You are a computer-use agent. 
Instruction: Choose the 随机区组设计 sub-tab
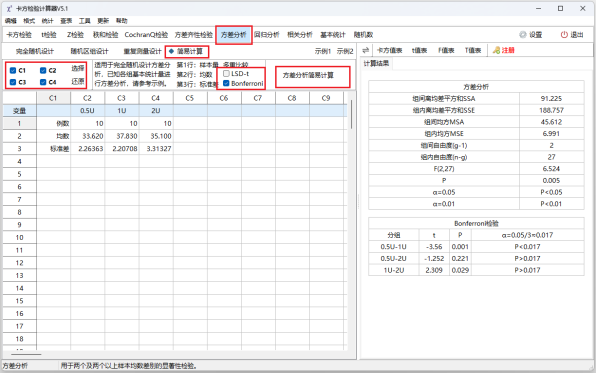click(x=89, y=51)
